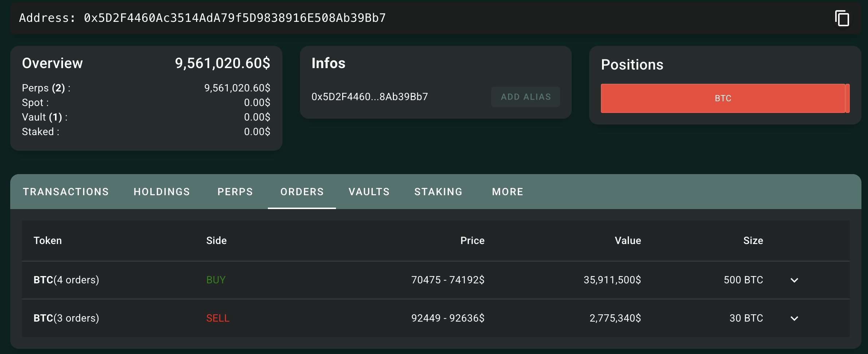Click the Token column header

48,241
